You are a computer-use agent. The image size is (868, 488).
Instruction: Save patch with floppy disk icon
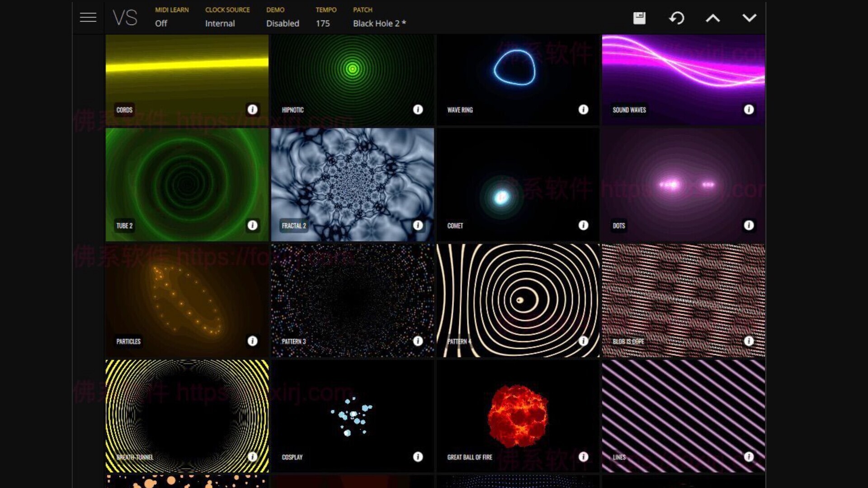tap(639, 18)
